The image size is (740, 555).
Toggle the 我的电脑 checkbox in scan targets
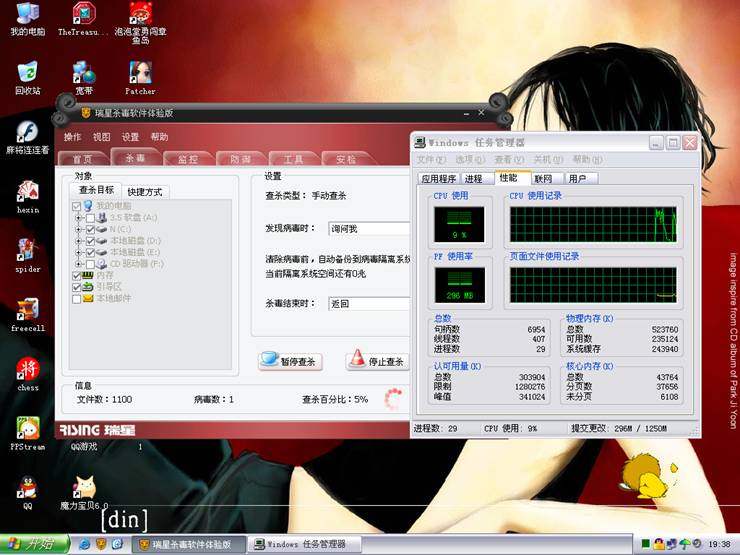[76, 206]
